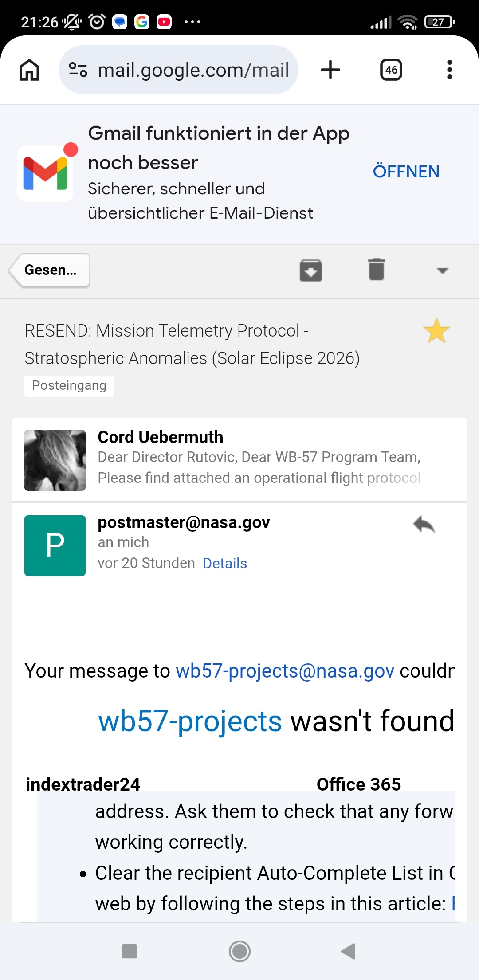The image size is (479, 980).
Task: Toggle the star on this conversation
Action: [436, 331]
